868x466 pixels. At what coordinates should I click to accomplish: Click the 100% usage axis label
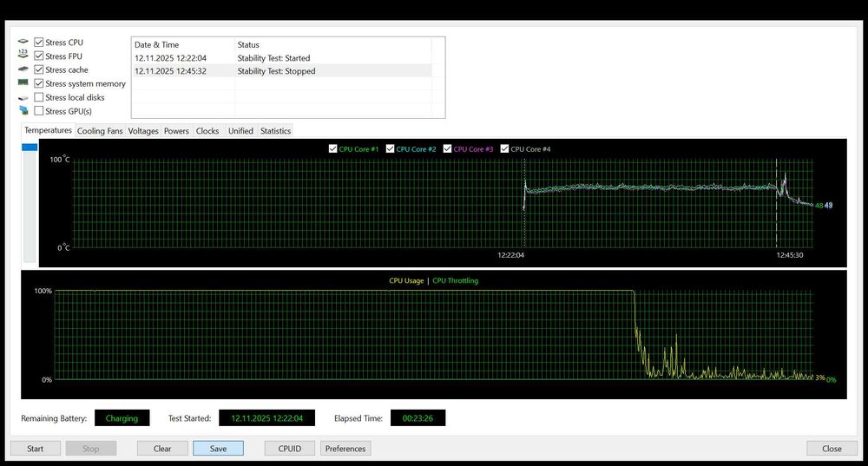(x=43, y=291)
